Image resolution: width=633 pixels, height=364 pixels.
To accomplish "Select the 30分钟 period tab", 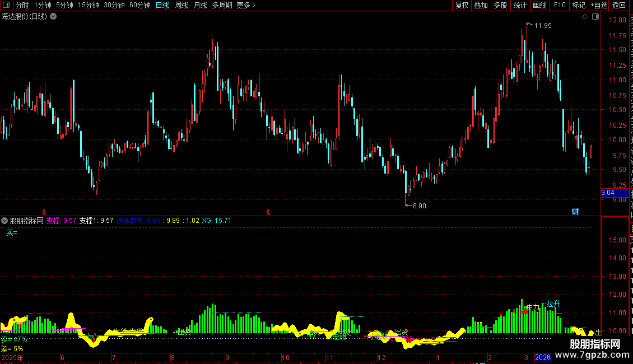I will (x=114, y=5).
